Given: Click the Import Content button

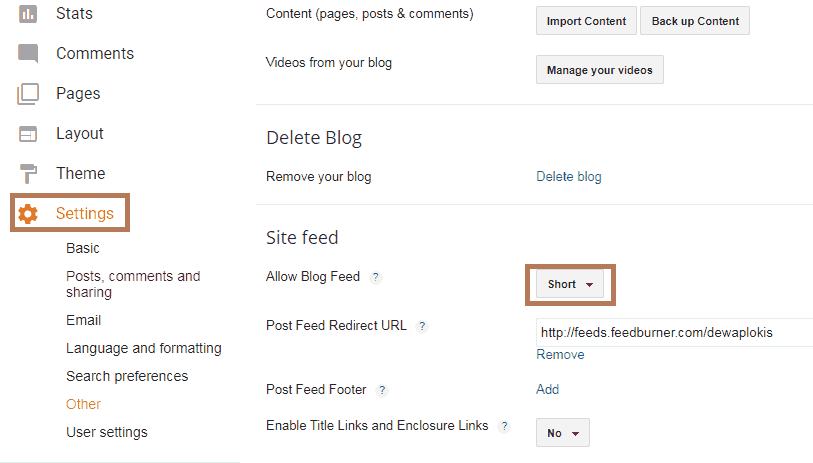Looking at the screenshot, I should [x=586, y=21].
